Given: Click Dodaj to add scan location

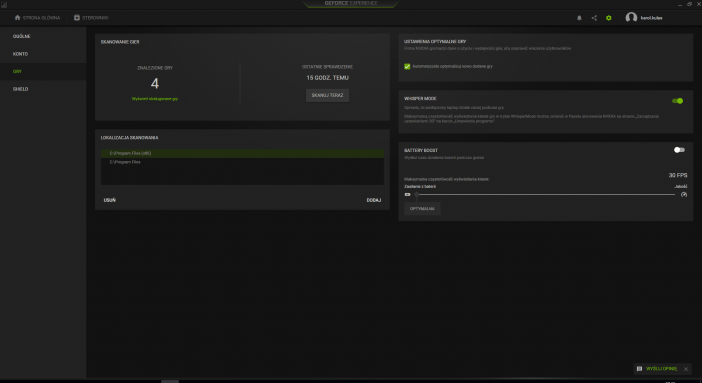Looking at the screenshot, I should pos(374,200).
